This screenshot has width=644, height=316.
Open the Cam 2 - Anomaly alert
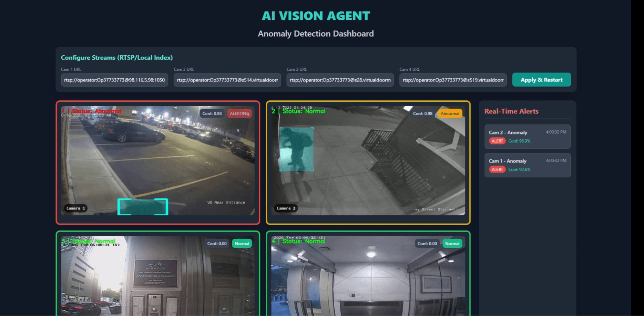[x=527, y=137]
